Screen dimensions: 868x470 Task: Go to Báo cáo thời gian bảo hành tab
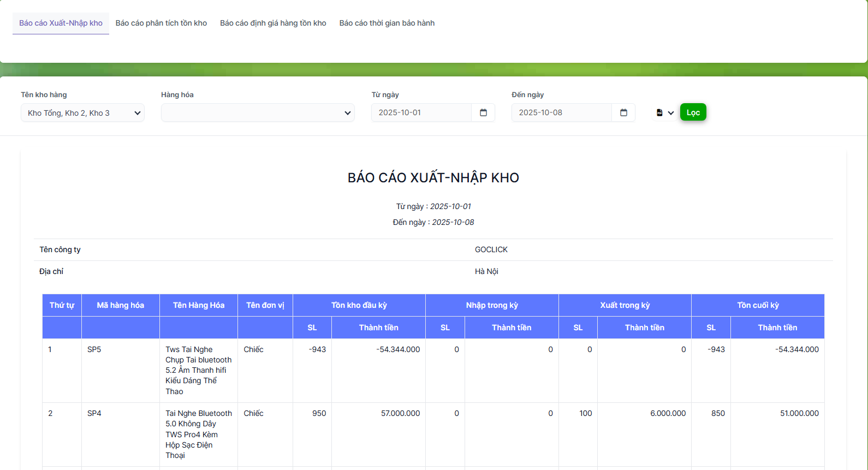pyautogui.click(x=387, y=23)
